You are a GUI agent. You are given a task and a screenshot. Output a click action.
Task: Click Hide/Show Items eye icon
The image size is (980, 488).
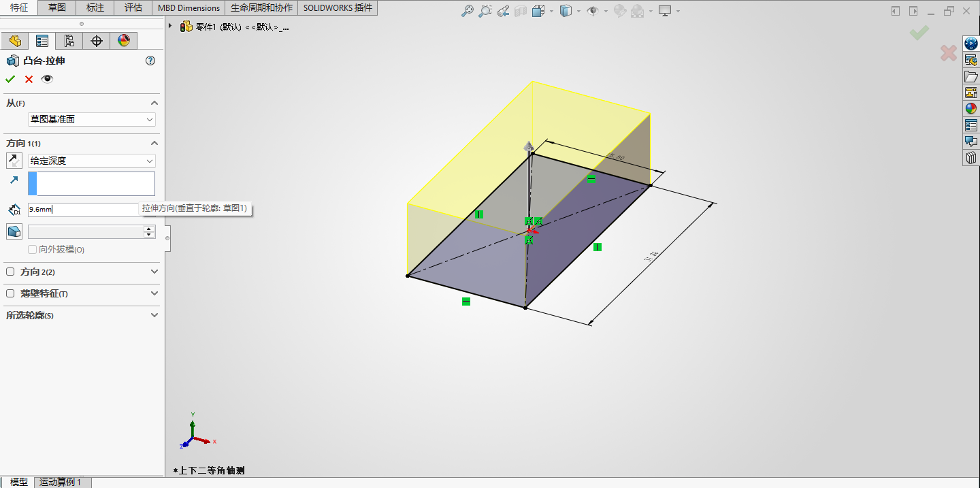[593, 11]
